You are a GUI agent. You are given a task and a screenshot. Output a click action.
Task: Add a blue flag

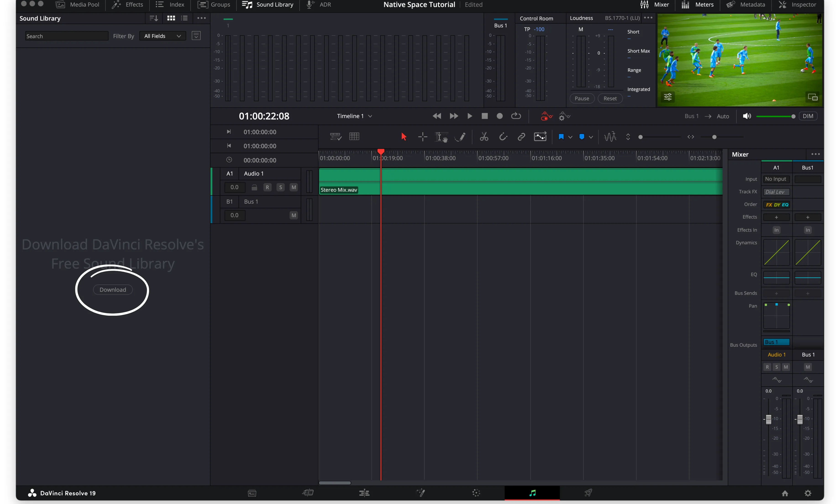pyautogui.click(x=561, y=137)
